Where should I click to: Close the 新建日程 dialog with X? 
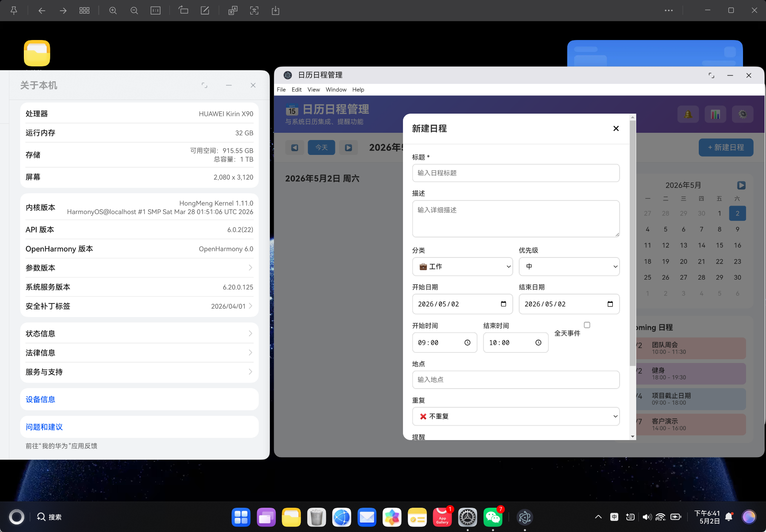(616, 129)
